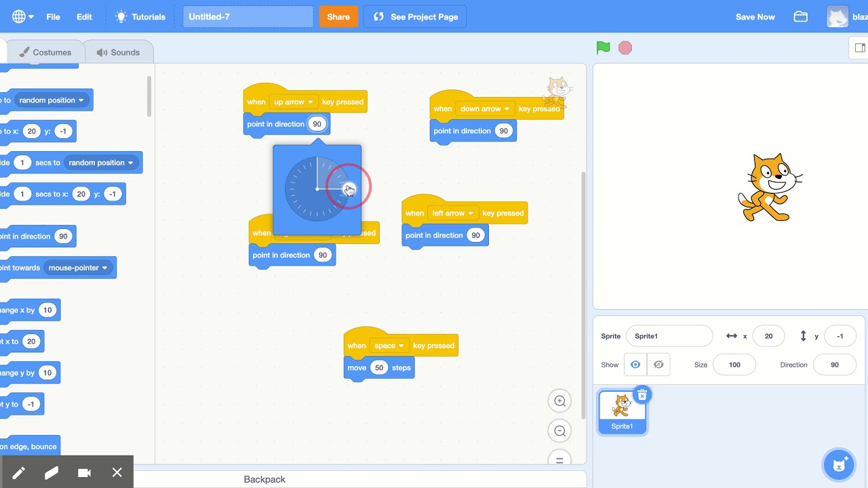Edit secs value in glide to random position block

pos(22,163)
